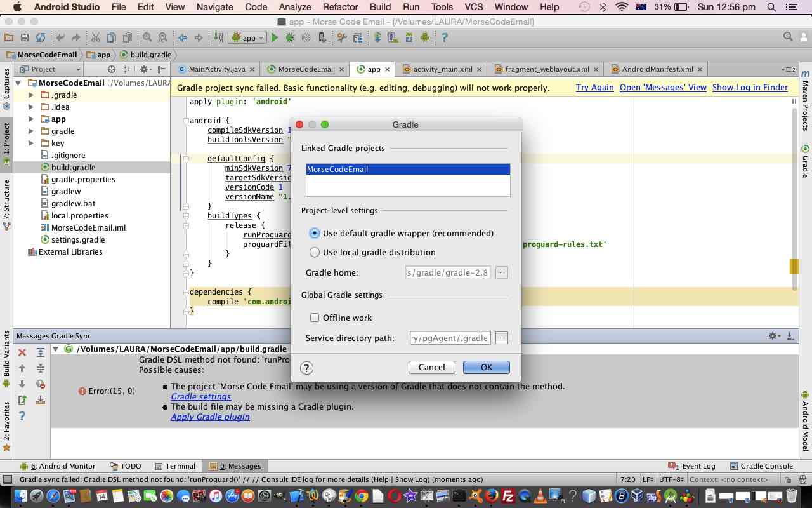Click the Gradle home path field

point(448,272)
